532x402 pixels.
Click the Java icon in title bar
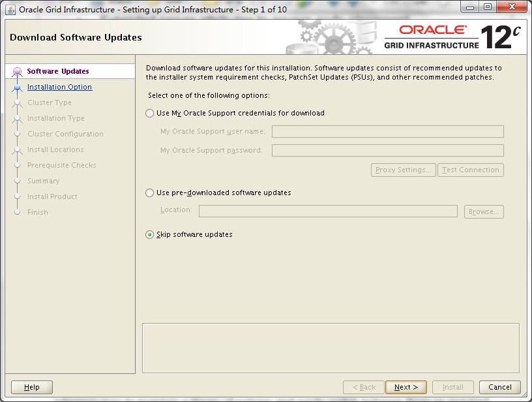10,10
